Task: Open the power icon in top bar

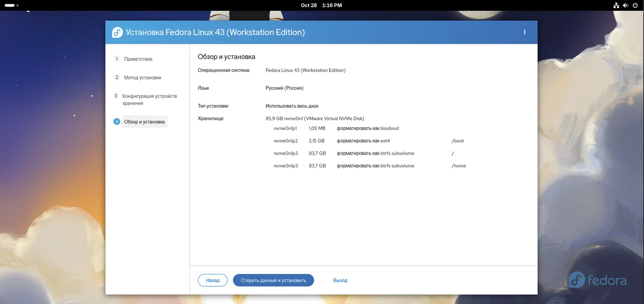Action: pyautogui.click(x=635, y=6)
